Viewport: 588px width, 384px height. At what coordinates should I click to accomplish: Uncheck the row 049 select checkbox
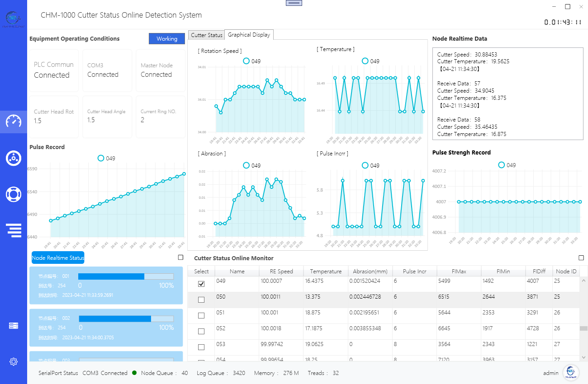click(x=201, y=284)
